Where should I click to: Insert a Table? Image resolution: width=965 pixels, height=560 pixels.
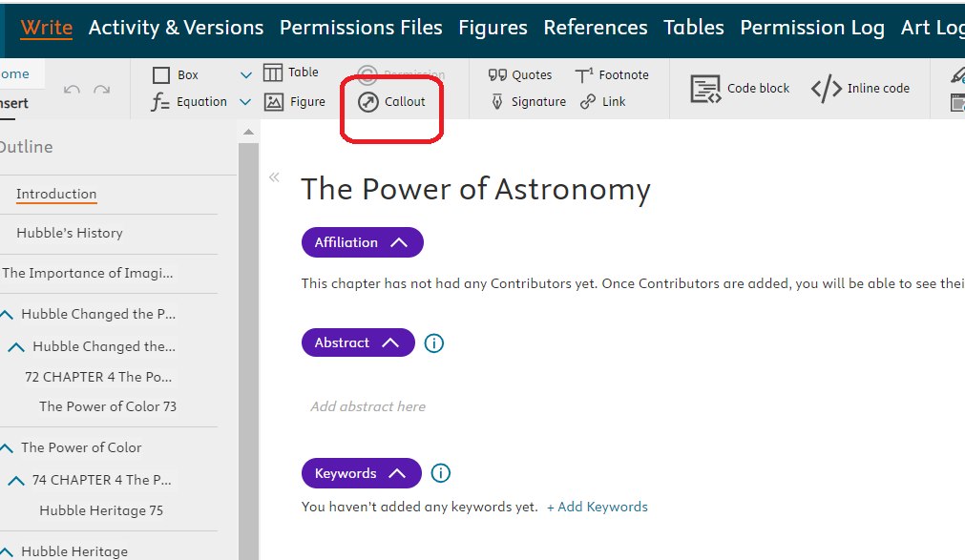click(x=291, y=73)
